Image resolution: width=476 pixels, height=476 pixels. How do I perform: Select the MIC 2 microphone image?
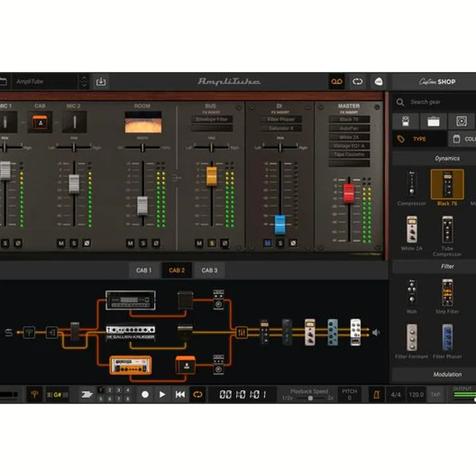[x=74, y=122]
